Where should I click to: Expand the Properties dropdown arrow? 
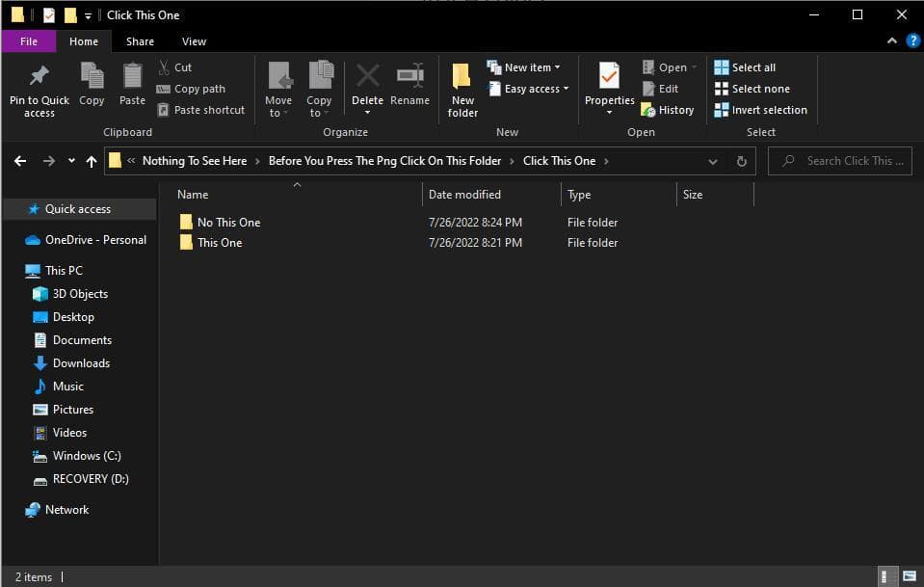pos(609,113)
